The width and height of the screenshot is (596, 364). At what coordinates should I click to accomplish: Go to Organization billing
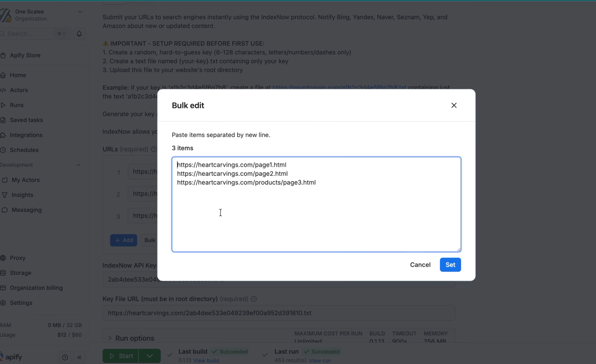pos(36,288)
